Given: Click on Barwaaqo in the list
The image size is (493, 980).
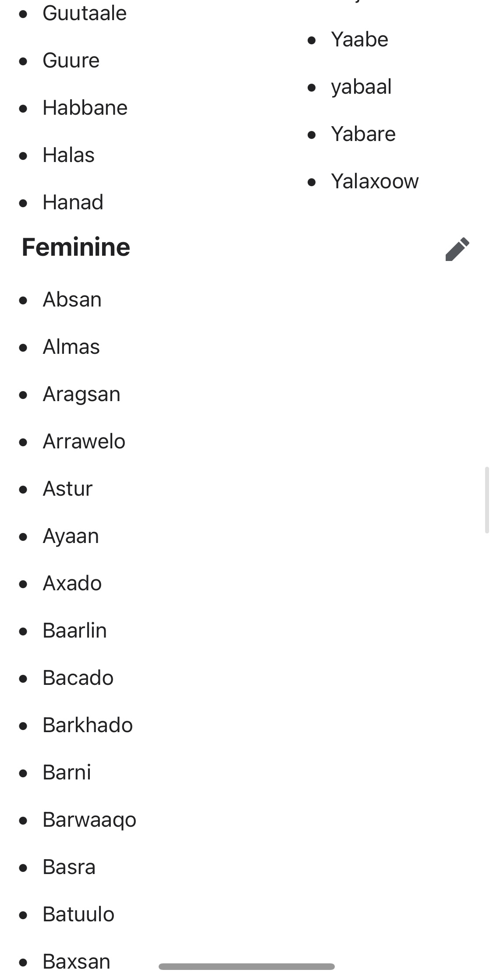Looking at the screenshot, I should [89, 820].
